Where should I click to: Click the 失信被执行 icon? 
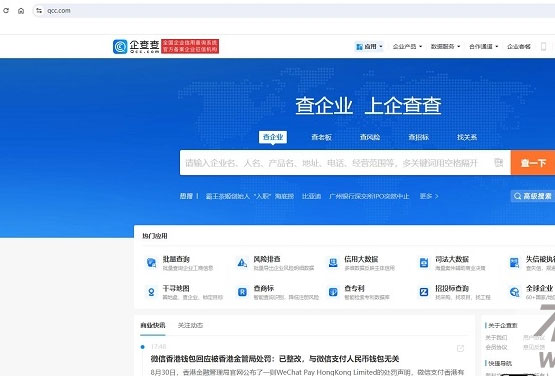click(515, 263)
